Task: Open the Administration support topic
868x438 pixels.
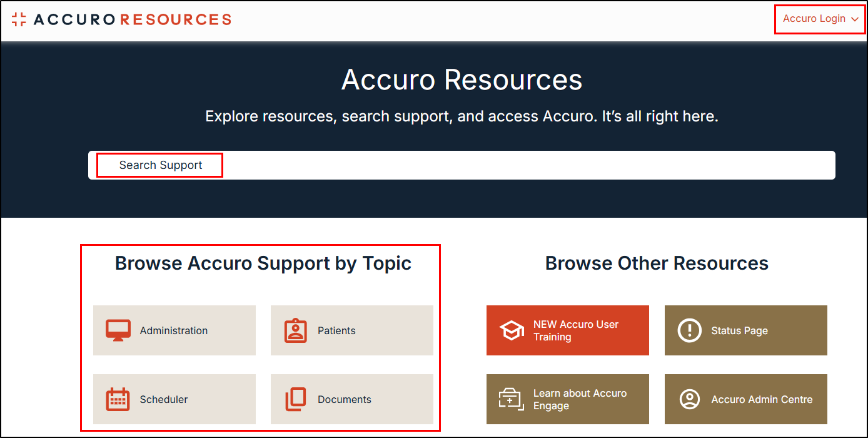Action: coord(174,330)
